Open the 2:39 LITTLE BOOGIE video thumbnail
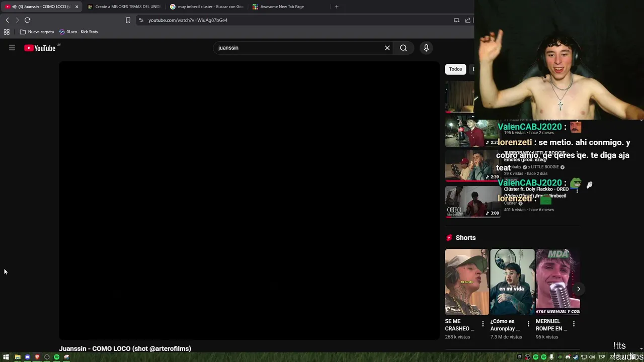This screenshot has height=362, width=644. pyautogui.click(x=472, y=165)
